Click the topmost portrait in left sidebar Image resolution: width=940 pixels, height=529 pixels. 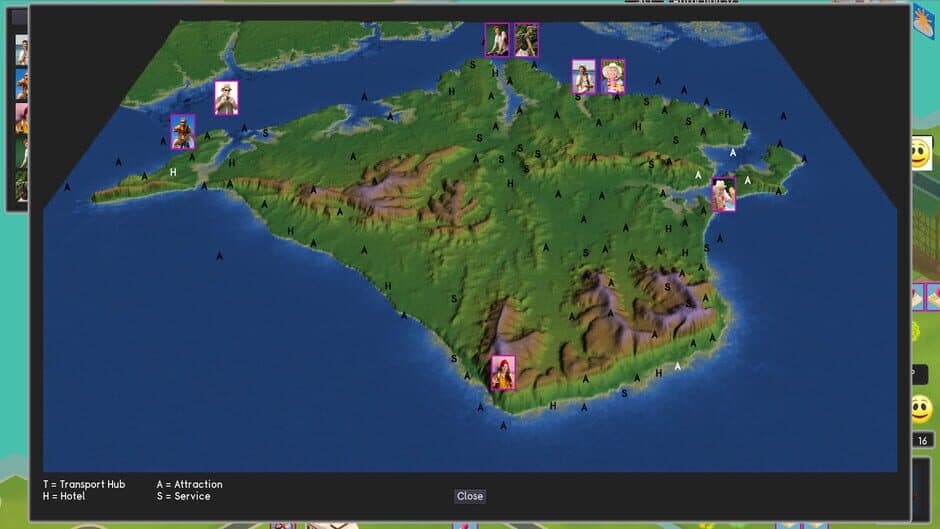click(x=22, y=50)
